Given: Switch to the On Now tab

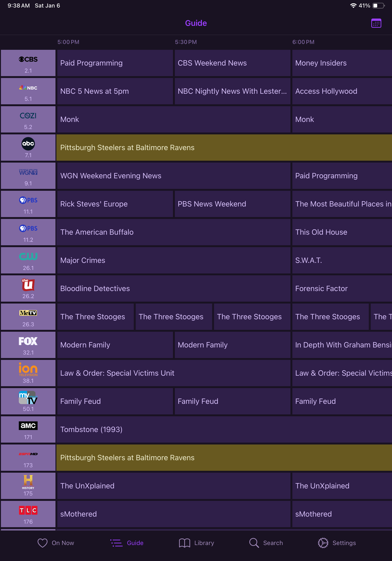Looking at the screenshot, I should (x=56, y=543).
